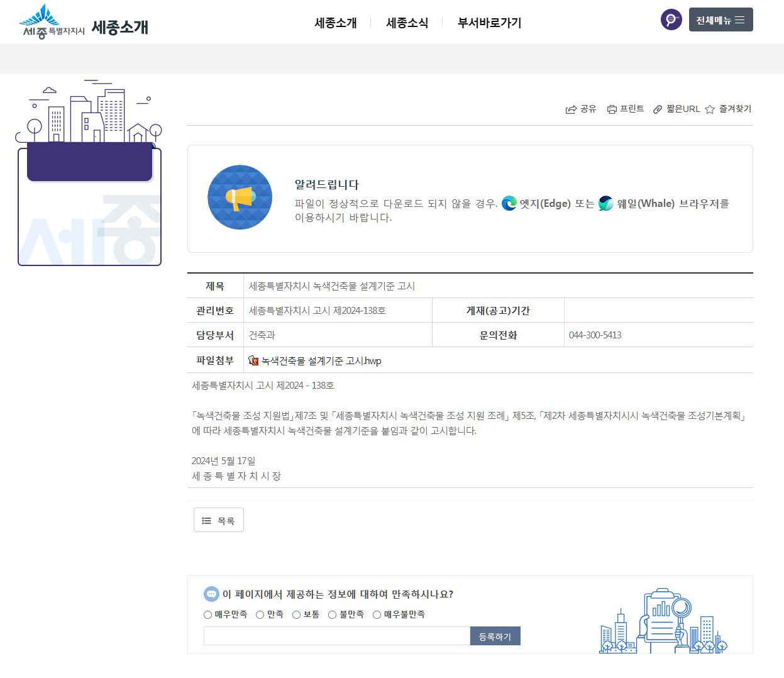Screen dimensions: 784x678
Task: Download 녹색건축물 설계기준 고시.hwp file
Action: click(321, 360)
